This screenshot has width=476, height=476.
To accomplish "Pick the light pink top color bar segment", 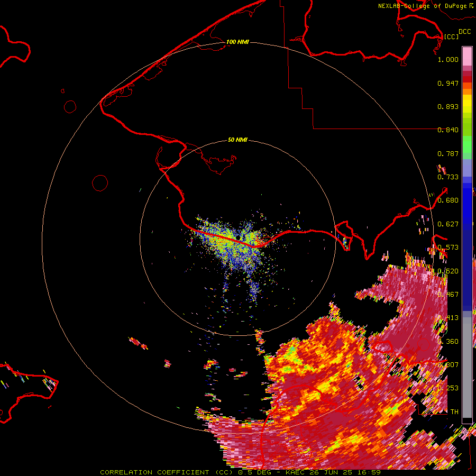I will point(467,56).
